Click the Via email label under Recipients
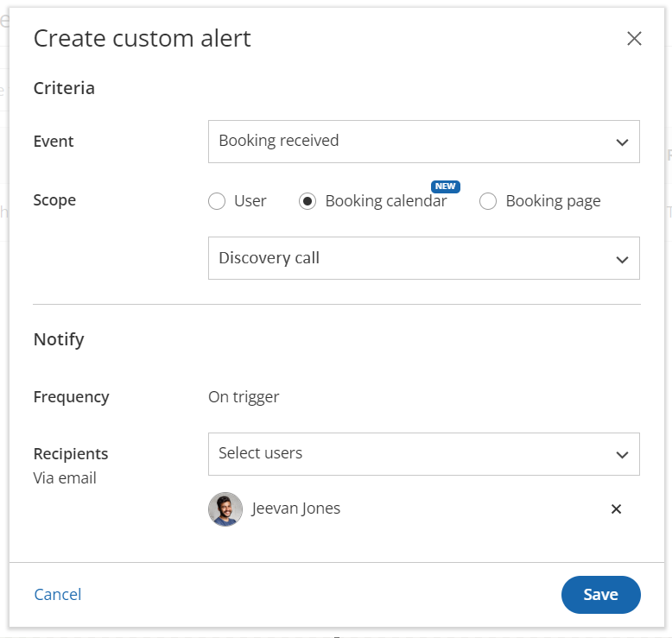672x638 pixels. (x=65, y=478)
